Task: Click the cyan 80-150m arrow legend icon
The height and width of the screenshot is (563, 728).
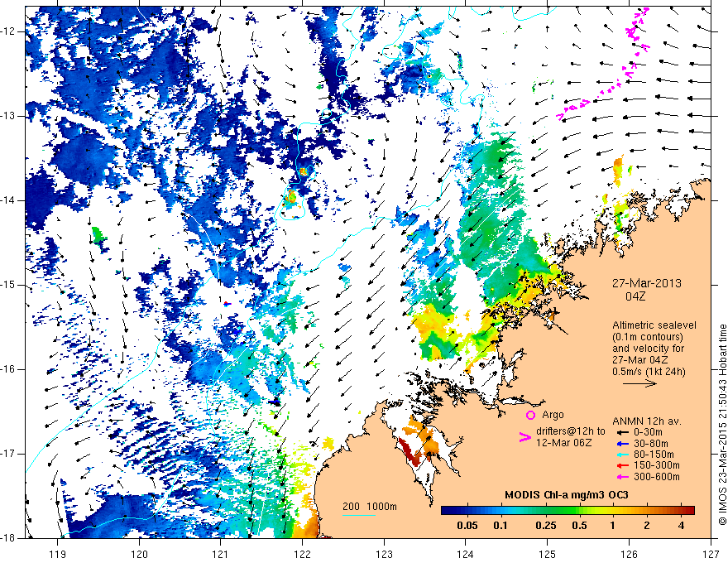Action: (622, 455)
